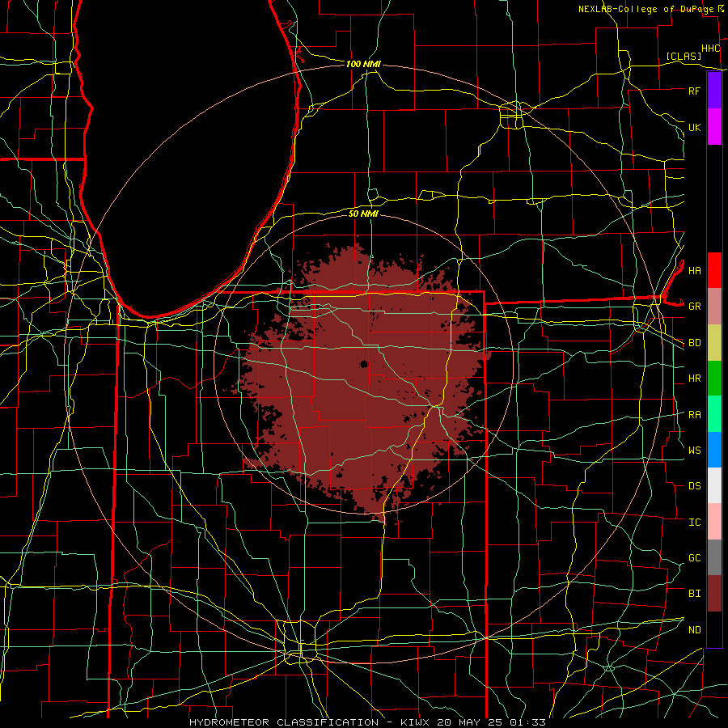Click the HR legend label
The width and height of the screenshot is (728, 728).
tap(694, 379)
